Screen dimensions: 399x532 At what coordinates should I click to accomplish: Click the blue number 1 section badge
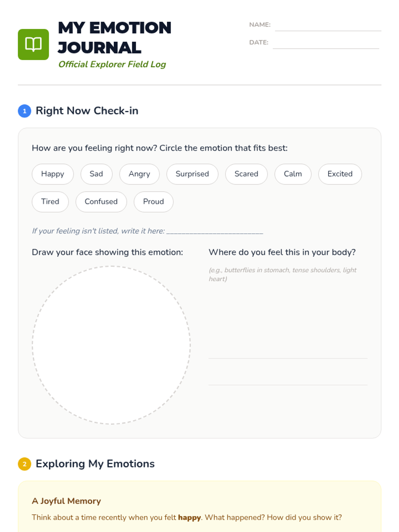[x=25, y=111]
